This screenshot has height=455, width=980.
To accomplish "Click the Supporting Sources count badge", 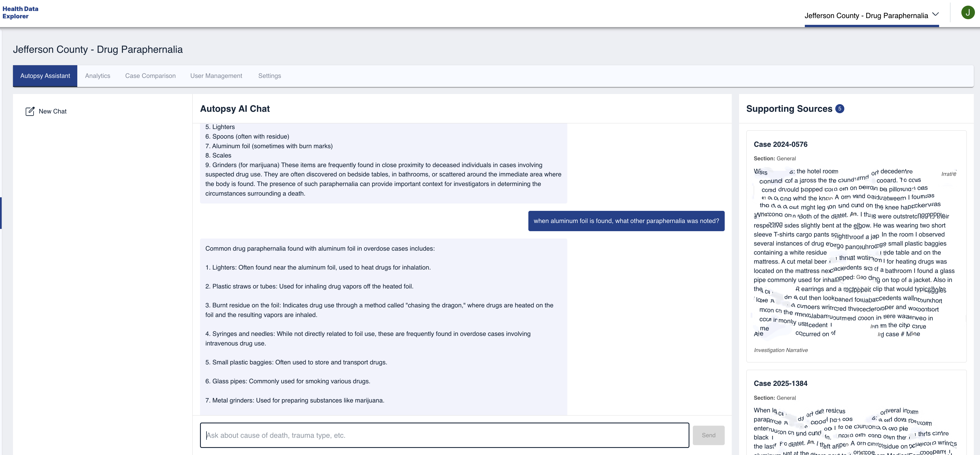I will point(840,109).
